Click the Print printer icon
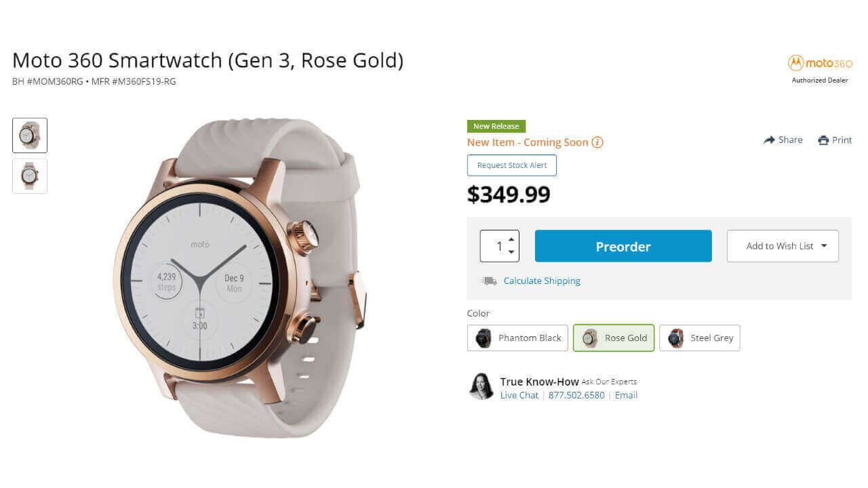868x488 pixels. 823,140
